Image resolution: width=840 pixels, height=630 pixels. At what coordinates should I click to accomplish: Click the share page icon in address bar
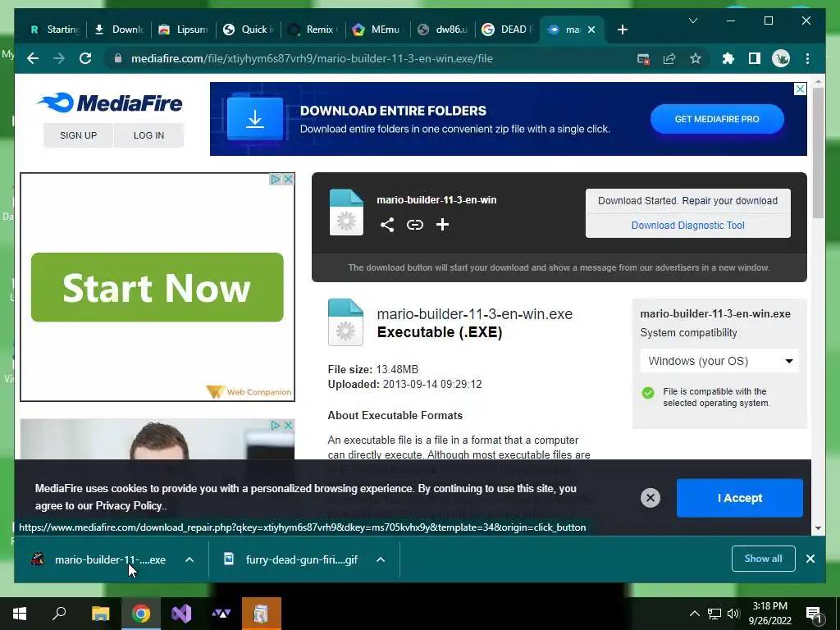(x=669, y=59)
